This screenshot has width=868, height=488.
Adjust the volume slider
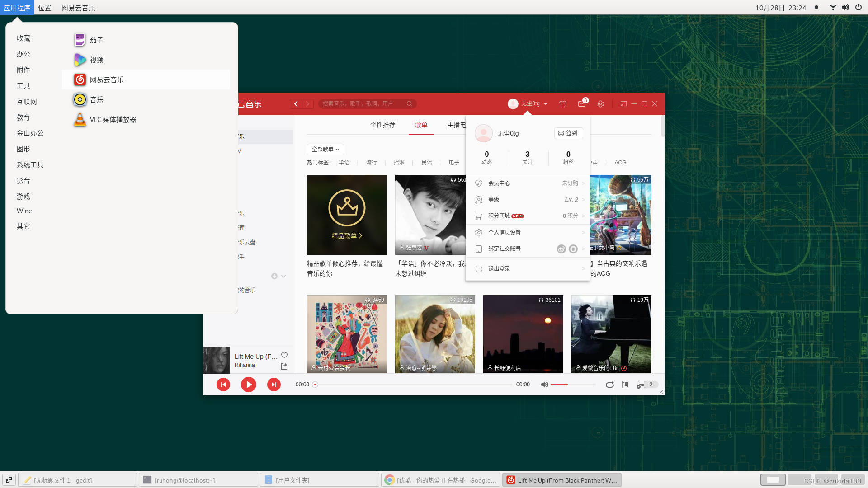pyautogui.click(x=573, y=385)
